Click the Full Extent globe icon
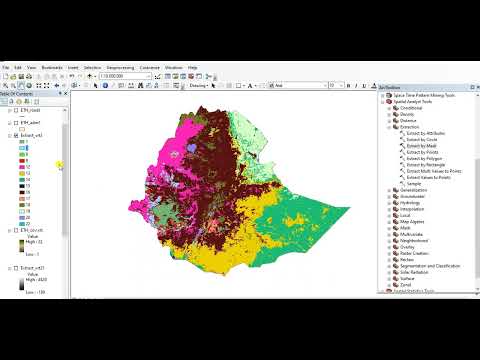The image size is (480, 360). 29,86
